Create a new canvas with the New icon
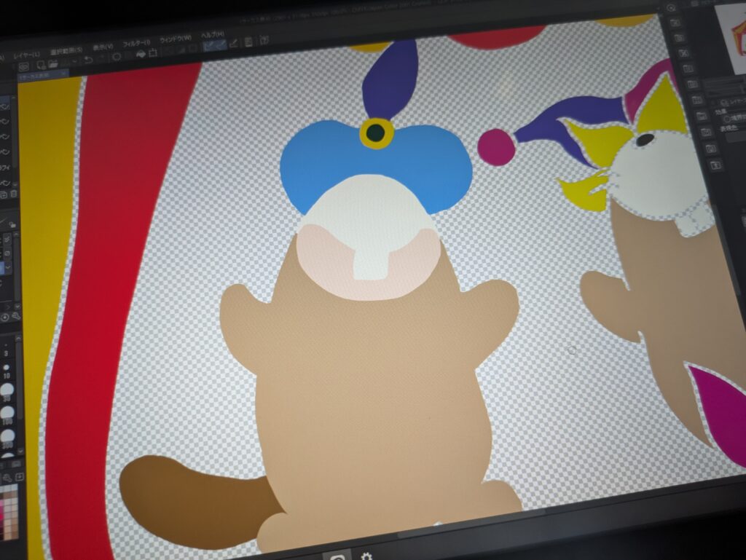 [x=42, y=65]
